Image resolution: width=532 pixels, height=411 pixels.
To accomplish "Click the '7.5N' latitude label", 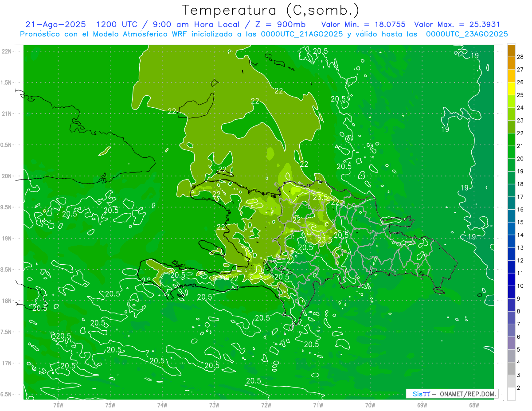I will [x=7, y=332].
